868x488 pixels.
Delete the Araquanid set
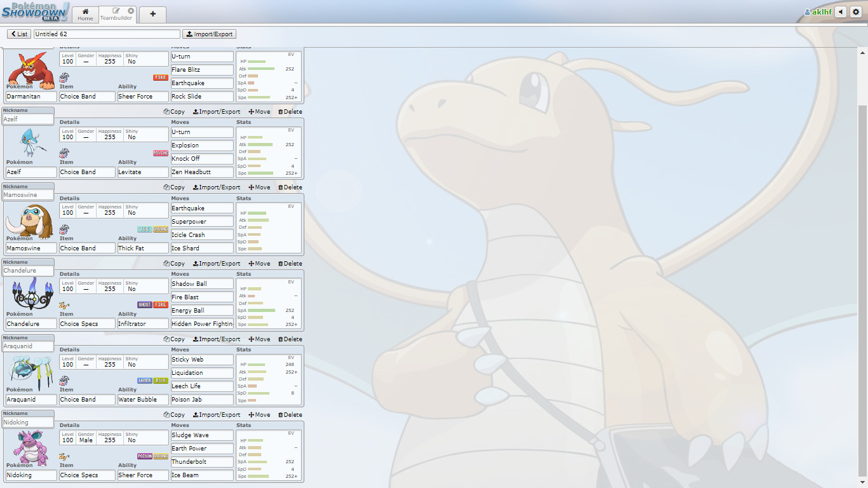point(290,339)
